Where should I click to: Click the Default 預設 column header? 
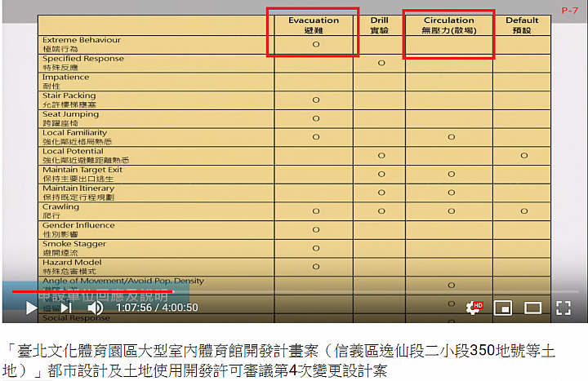[522, 25]
